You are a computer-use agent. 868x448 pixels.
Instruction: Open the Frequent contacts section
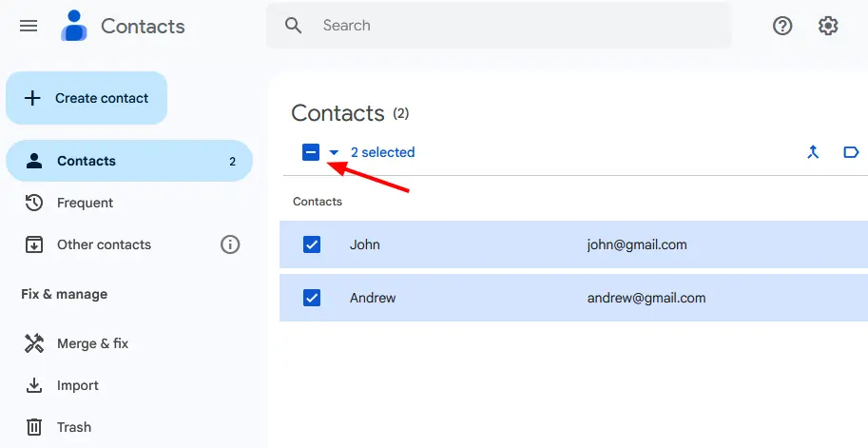coord(85,203)
